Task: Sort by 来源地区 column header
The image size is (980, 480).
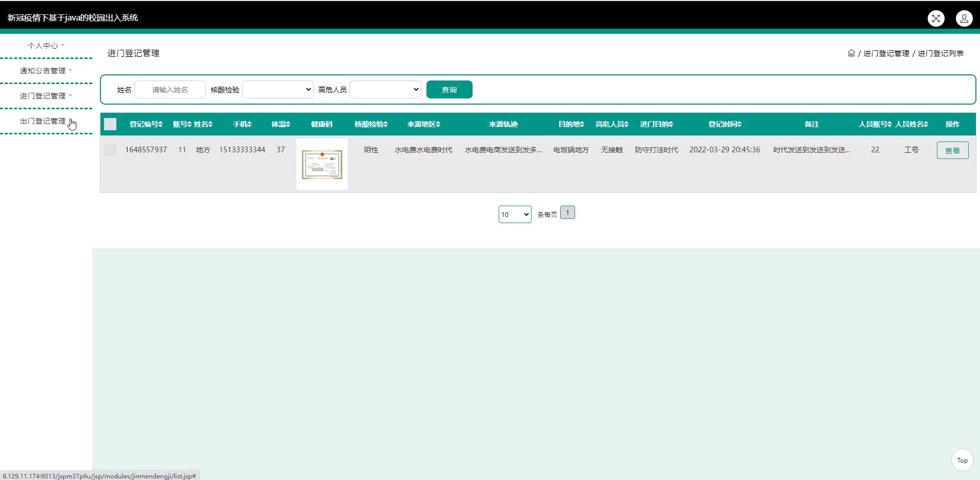Action: [423, 124]
